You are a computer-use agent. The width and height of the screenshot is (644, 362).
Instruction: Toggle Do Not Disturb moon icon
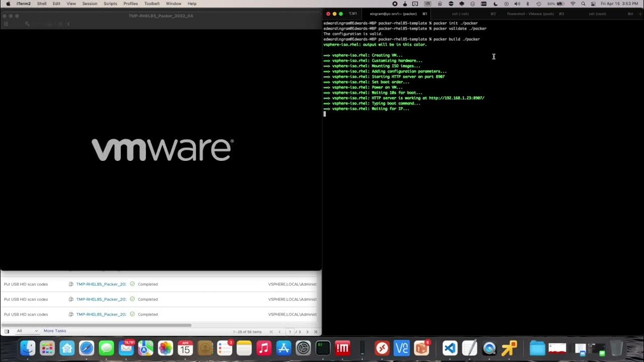tap(496, 4)
